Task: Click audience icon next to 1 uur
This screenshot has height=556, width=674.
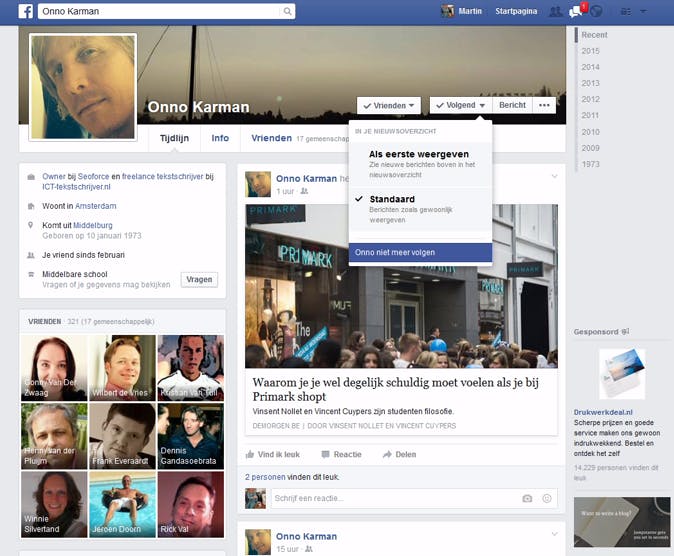Action: click(x=304, y=191)
